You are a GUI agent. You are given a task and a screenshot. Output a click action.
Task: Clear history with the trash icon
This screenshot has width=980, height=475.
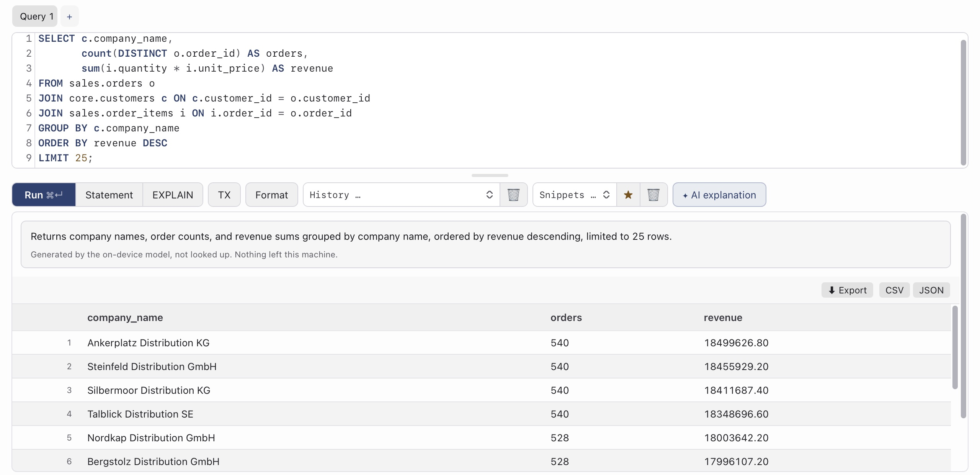(513, 195)
